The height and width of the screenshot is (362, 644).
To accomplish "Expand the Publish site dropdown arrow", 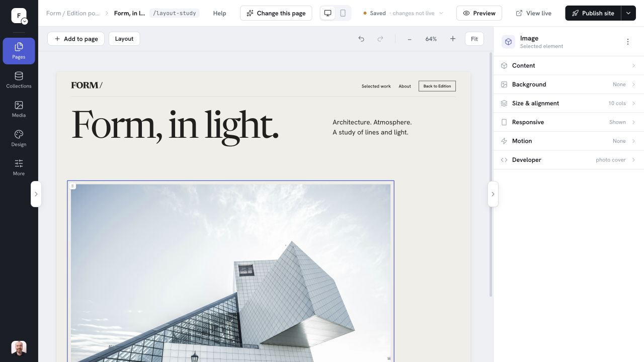I will point(628,13).
